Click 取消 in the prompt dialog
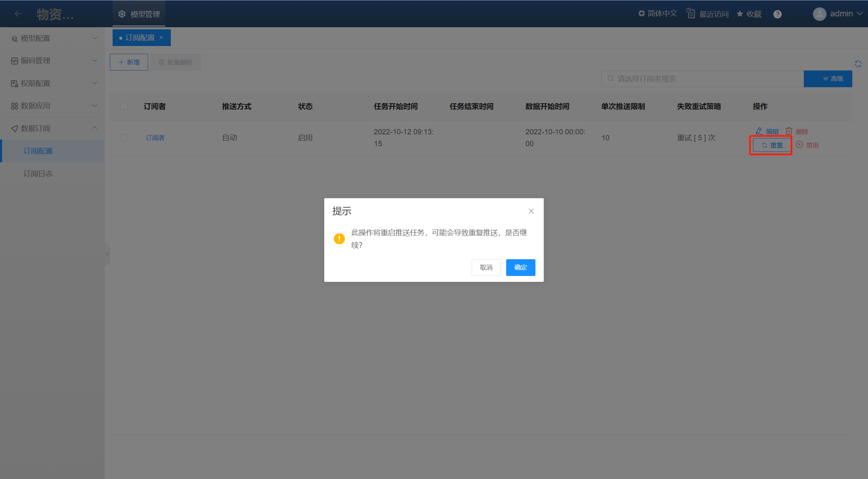The height and width of the screenshot is (479, 868). (x=486, y=268)
